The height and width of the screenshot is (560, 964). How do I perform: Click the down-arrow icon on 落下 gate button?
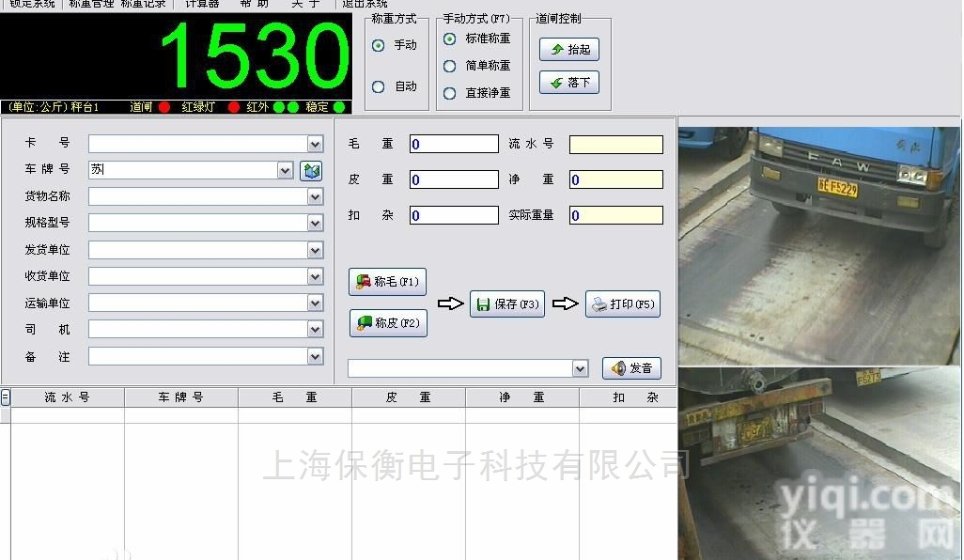click(x=557, y=82)
